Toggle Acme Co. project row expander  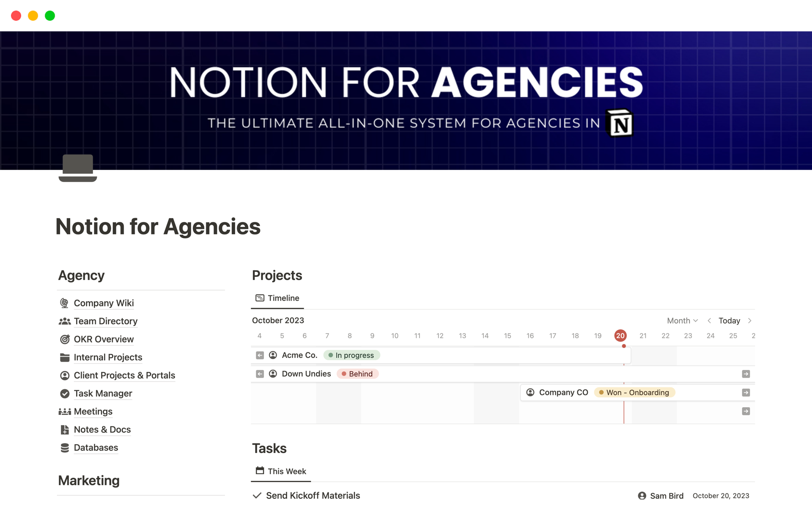[x=260, y=355]
